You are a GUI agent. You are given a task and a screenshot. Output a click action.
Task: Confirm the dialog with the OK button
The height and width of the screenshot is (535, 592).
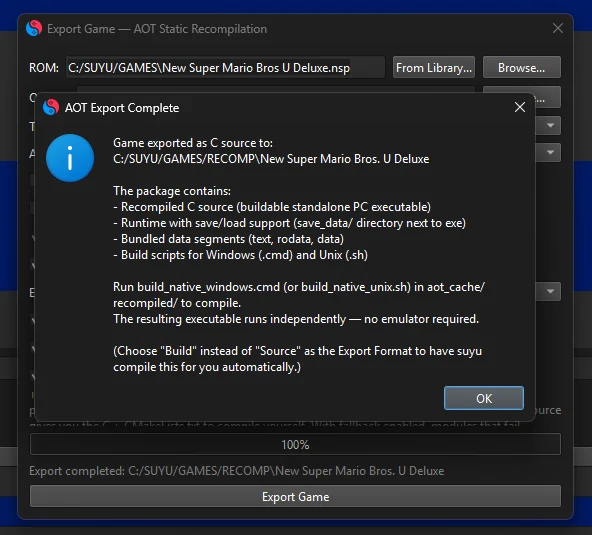[484, 398]
